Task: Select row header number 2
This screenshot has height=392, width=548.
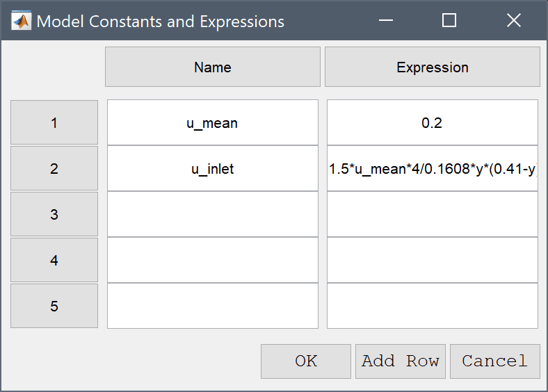Action: click(x=54, y=168)
